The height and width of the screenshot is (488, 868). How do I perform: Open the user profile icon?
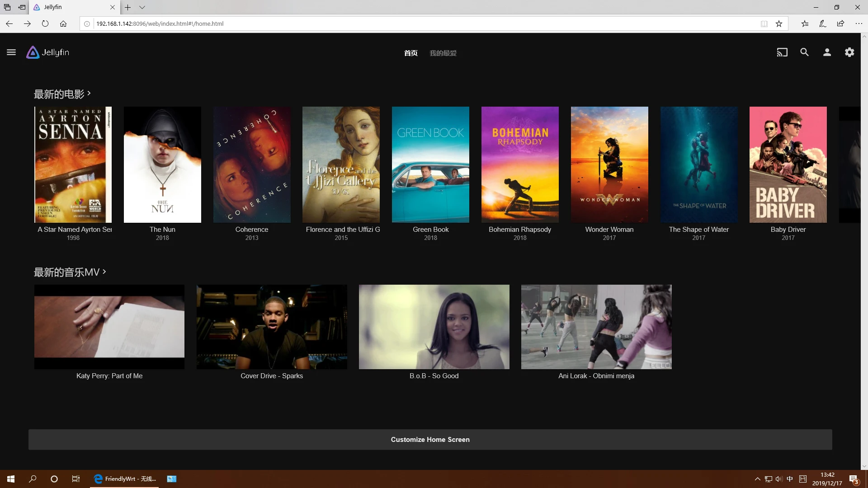pos(827,52)
